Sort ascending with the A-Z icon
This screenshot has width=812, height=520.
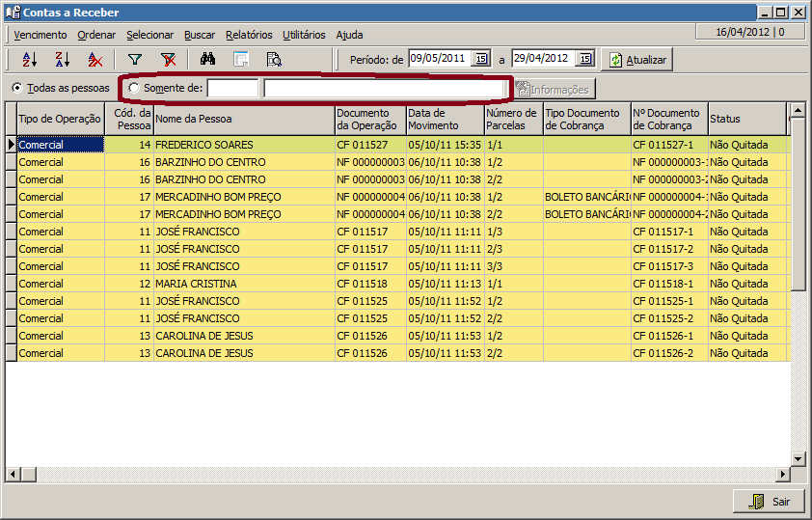[29, 60]
